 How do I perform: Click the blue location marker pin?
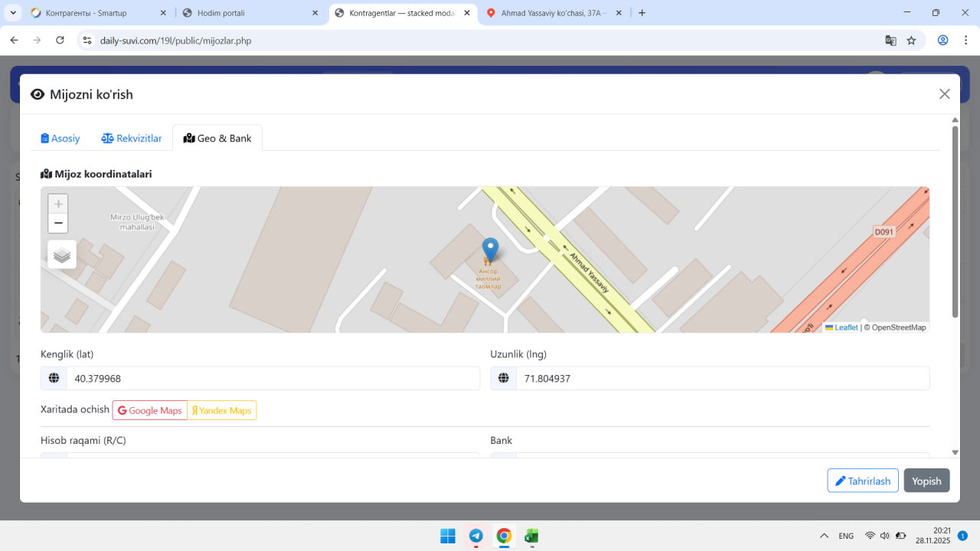point(490,249)
